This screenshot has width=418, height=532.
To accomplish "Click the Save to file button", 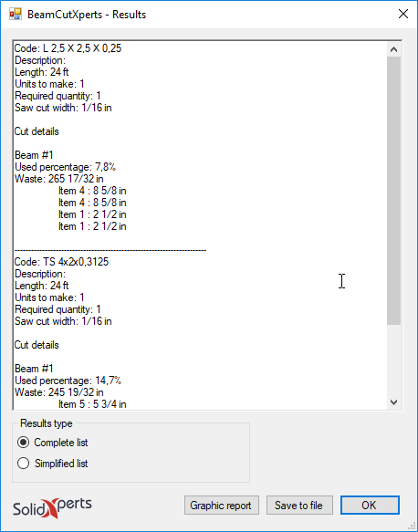I will click(299, 506).
